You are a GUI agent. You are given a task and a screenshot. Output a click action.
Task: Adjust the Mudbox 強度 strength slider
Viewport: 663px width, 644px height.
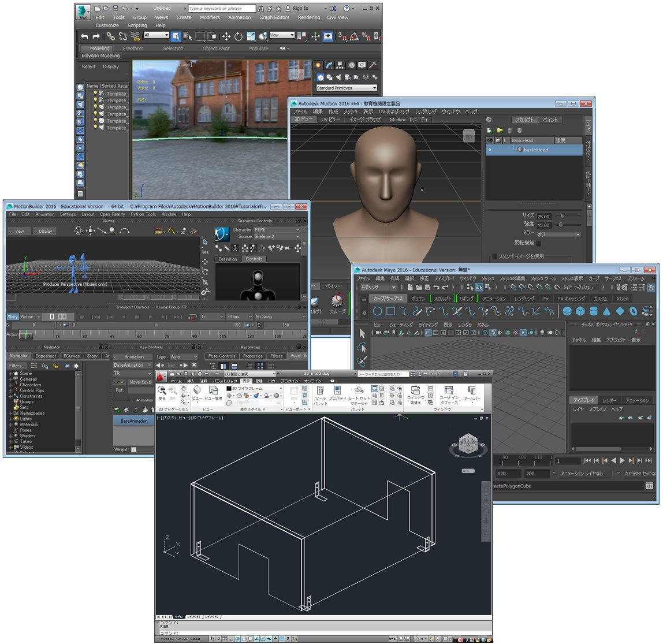pyautogui.click(x=568, y=225)
